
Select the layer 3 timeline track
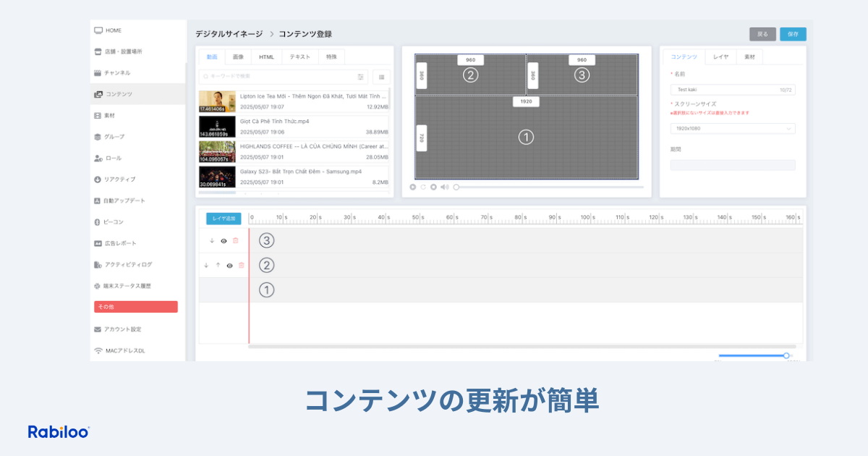(x=526, y=241)
